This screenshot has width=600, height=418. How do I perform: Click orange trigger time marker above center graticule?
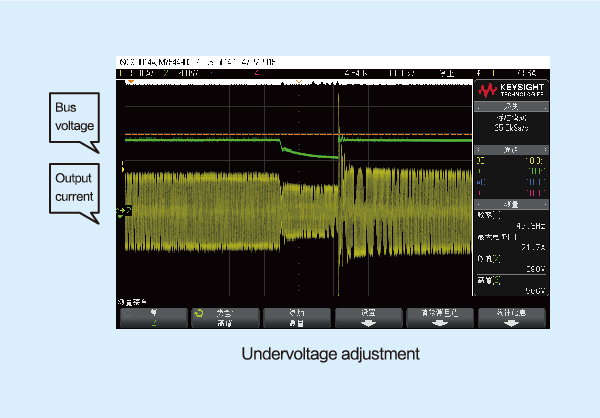tap(299, 82)
